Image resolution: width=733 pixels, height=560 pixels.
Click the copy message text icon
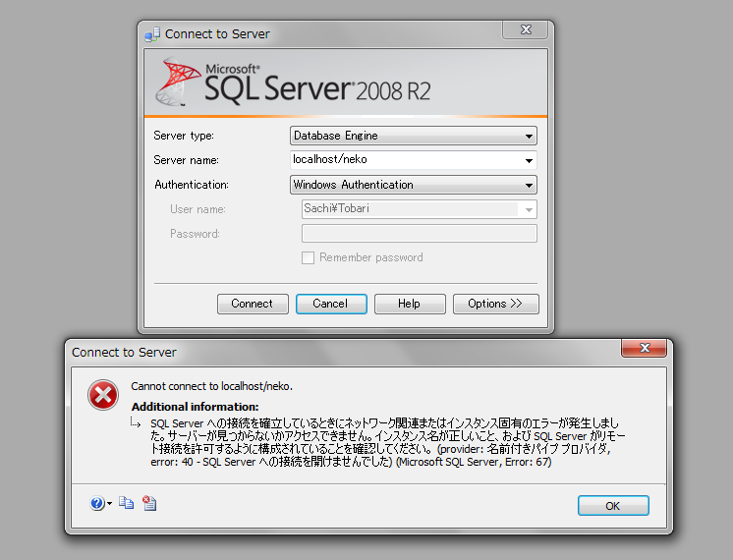(126, 503)
